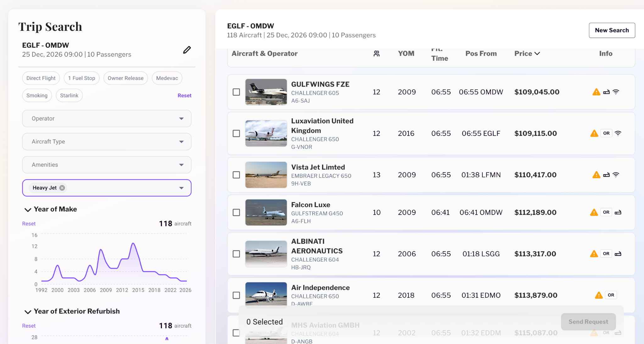Screen dimensions: 644x344
Task: Click warning icon in Vista Jet Limted row
Action: [596, 175]
